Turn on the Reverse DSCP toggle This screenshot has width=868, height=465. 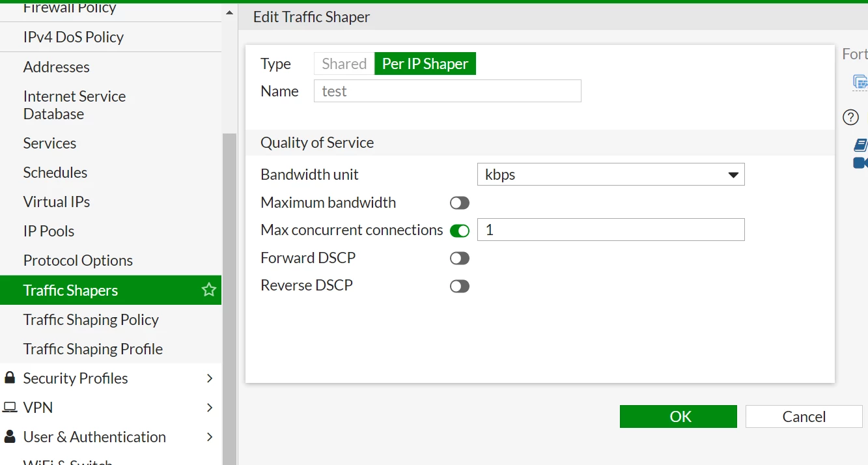(x=460, y=286)
